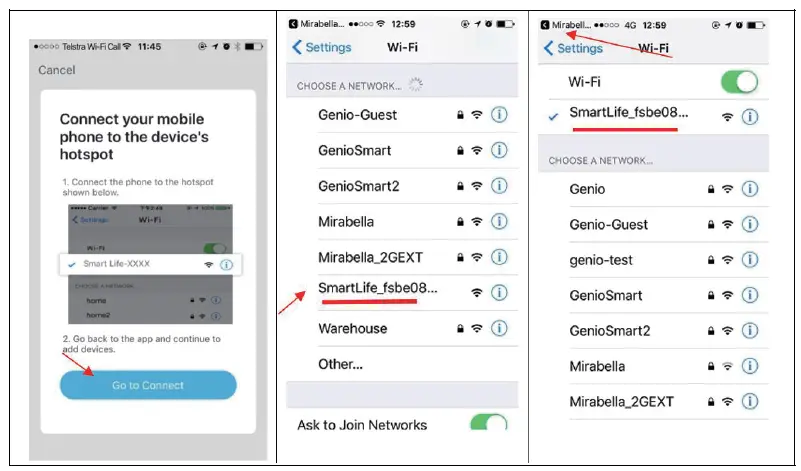Image resolution: width=801 pixels, height=471 pixels.
Task: Open info icon for connected SmartLife_fsbe08 network
Action: tap(749, 117)
